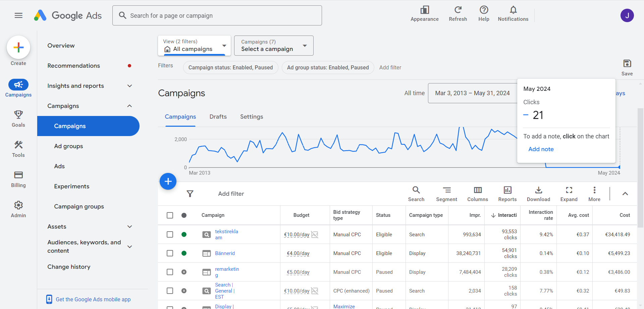Edit the €4.00/day budget for Bännerid

click(x=298, y=253)
